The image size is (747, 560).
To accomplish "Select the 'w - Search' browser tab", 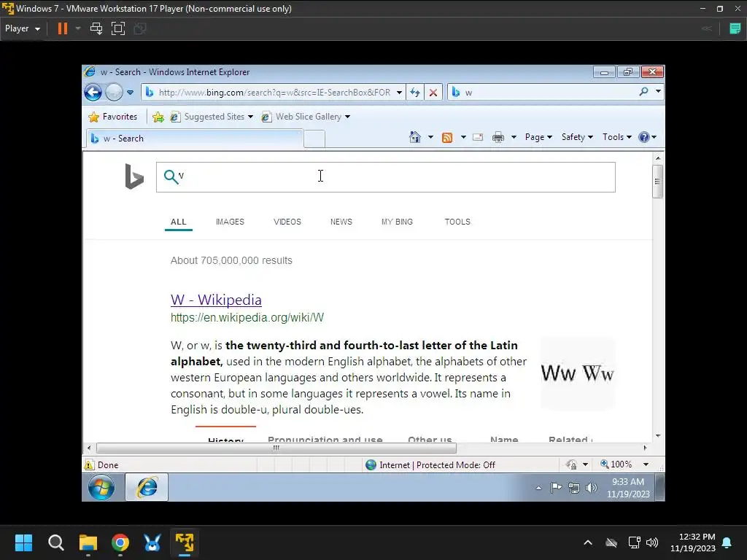I will tap(194, 139).
